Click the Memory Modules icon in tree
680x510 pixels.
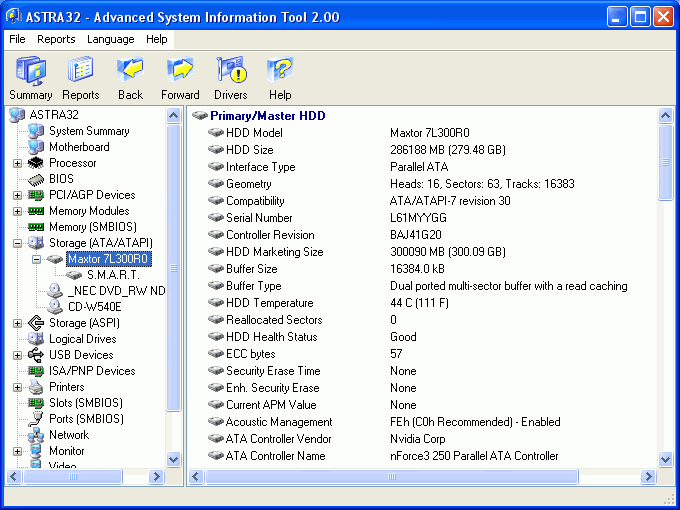[x=36, y=211]
